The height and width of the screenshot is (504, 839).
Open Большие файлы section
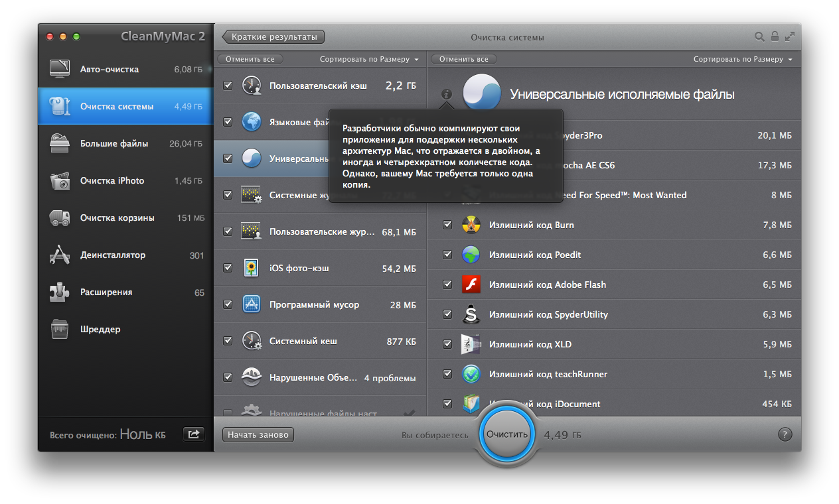point(125,143)
